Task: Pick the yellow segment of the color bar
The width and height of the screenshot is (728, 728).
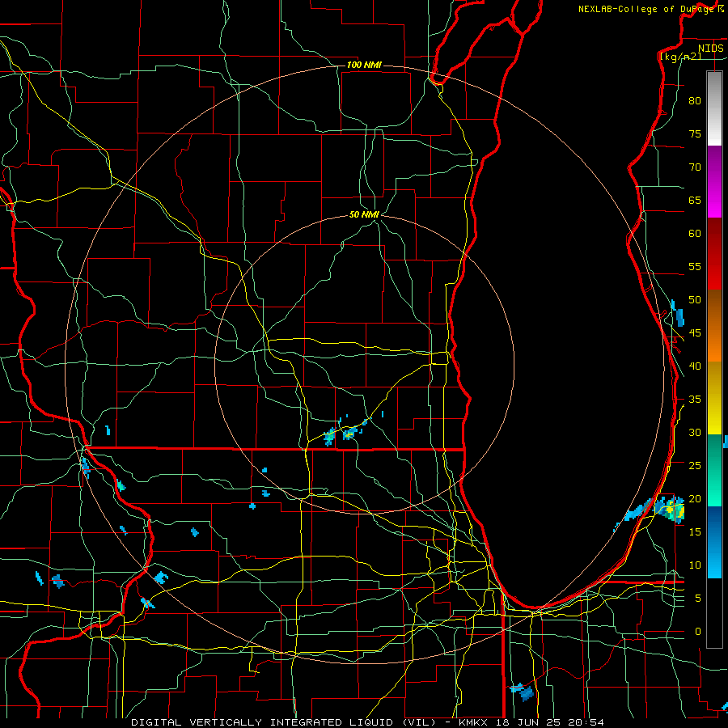Action: tap(714, 398)
